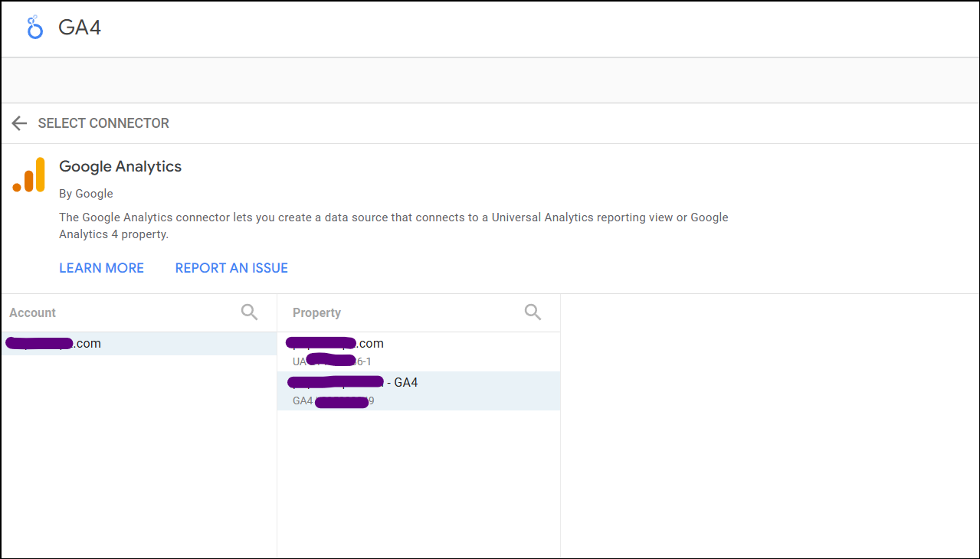Click the SELECT CONNECTOR back label
The image size is (980, 559).
(103, 123)
